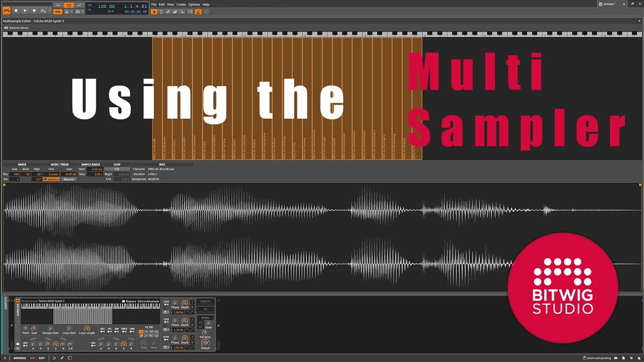Toggle the metronome button

pos(67,12)
